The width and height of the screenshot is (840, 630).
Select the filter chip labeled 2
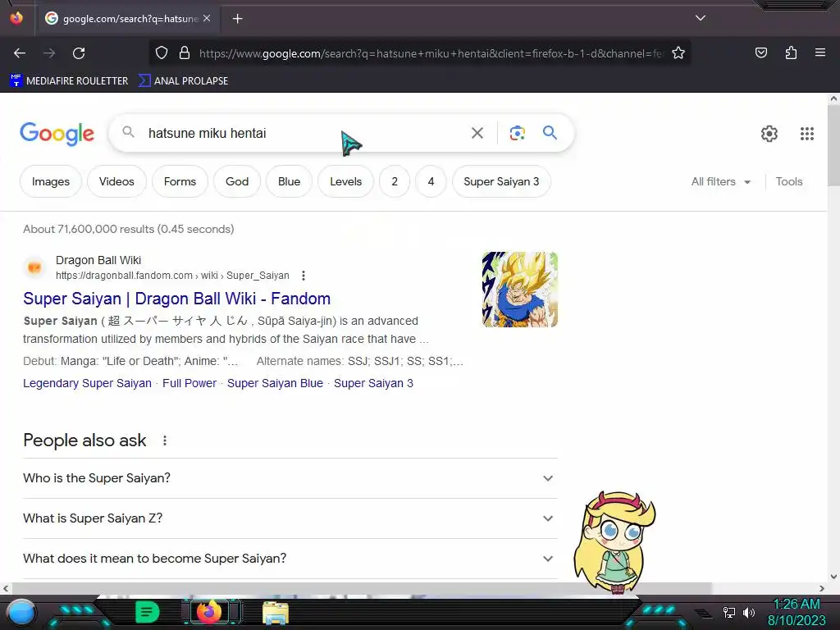click(x=395, y=181)
